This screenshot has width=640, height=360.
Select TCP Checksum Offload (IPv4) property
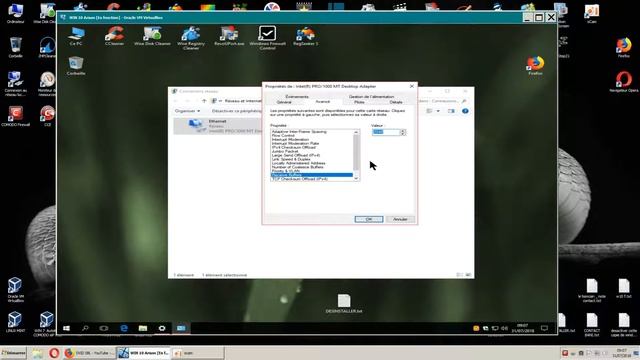coord(312,179)
